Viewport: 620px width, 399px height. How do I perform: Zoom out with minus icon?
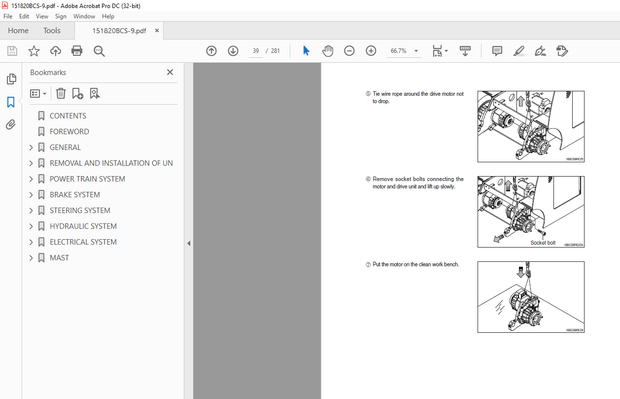coord(349,51)
